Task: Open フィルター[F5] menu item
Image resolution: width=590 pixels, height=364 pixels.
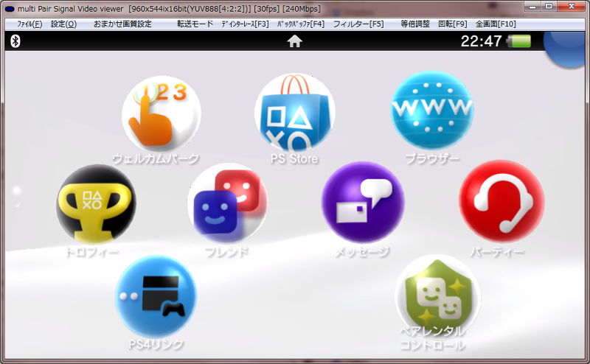Action: tap(358, 24)
